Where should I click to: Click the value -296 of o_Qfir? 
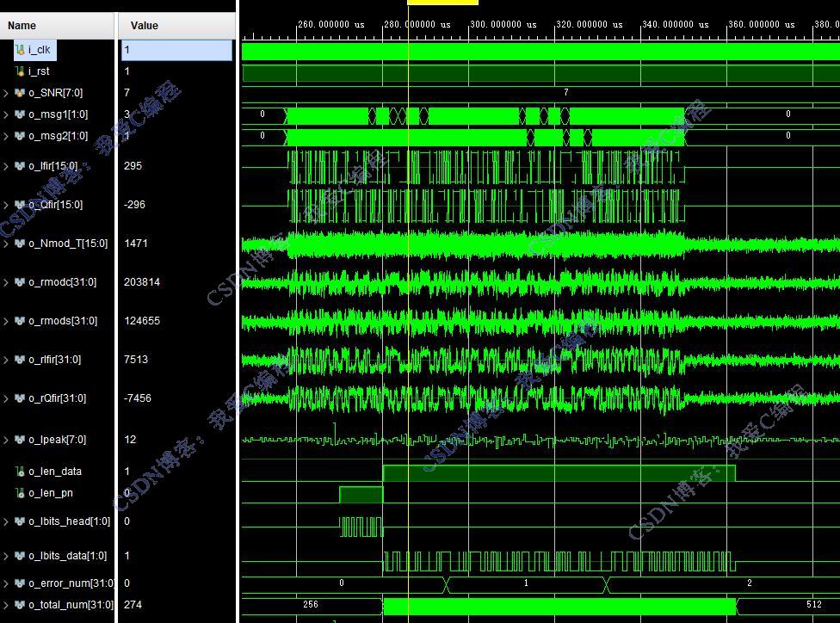[134, 205]
